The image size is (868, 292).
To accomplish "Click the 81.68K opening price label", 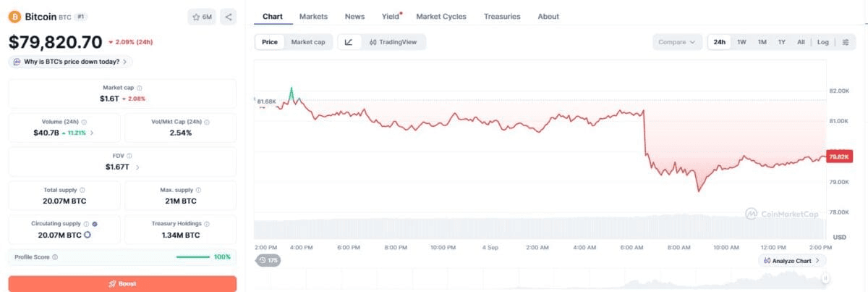I will pos(266,101).
